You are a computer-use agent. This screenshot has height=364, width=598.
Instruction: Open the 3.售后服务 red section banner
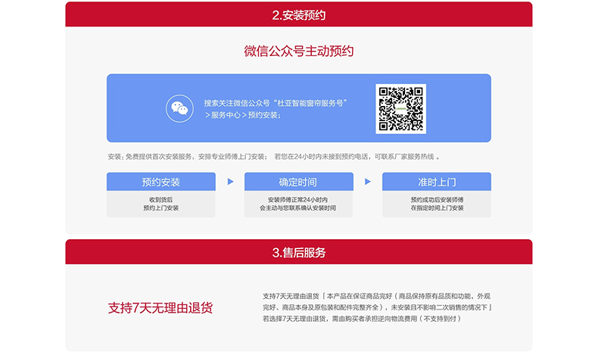pos(298,252)
